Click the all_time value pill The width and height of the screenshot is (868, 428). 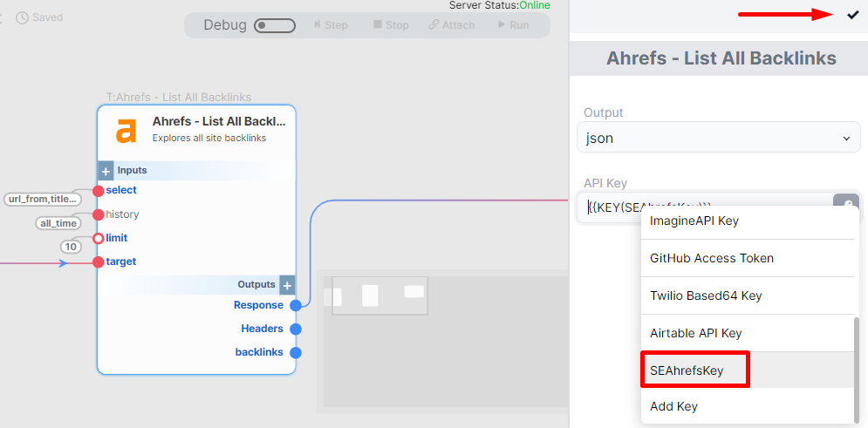click(58, 223)
